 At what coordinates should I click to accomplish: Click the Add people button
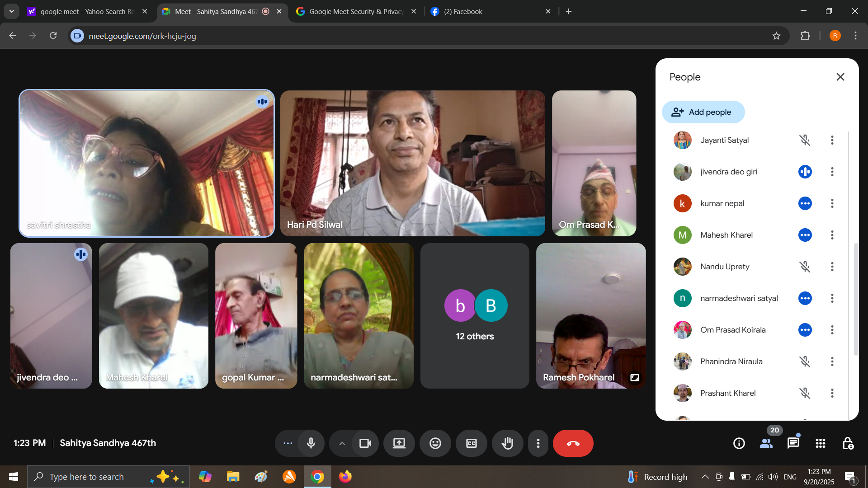703,112
